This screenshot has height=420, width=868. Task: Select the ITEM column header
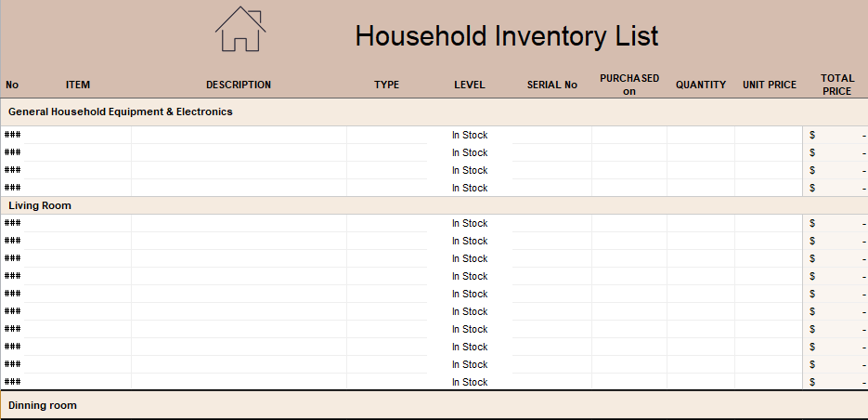point(78,85)
